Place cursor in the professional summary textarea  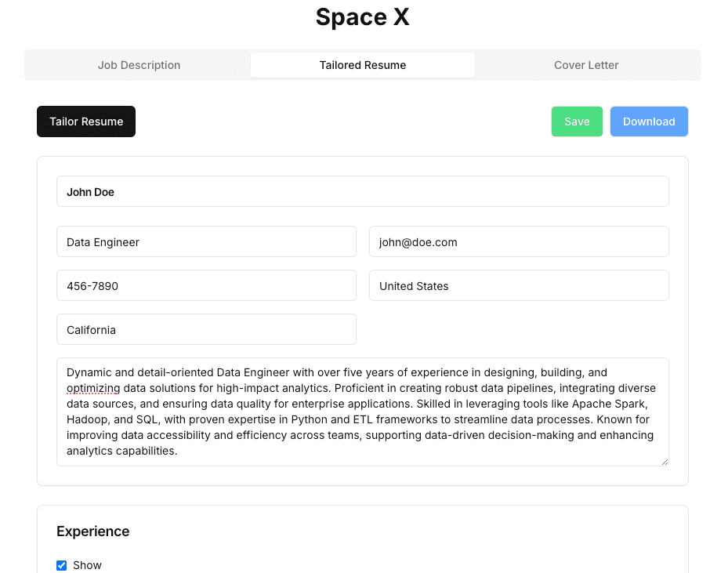[x=363, y=412]
